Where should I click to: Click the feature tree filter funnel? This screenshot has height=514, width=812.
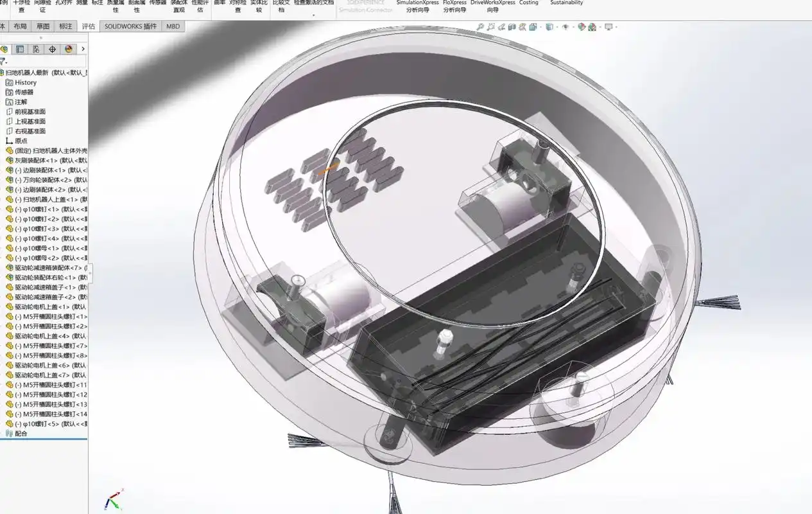point(3,62)
